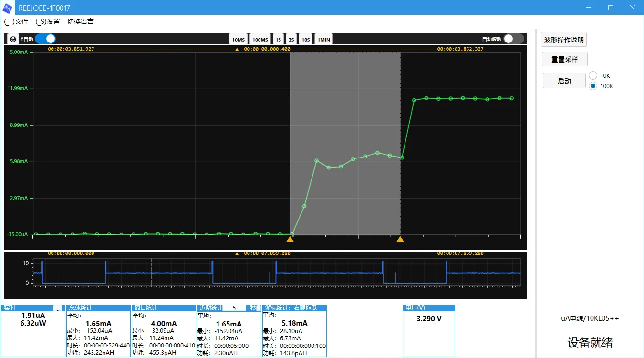Click the overview waveform dashed cursor line
644x358 pixels.
tap(152, 272)
